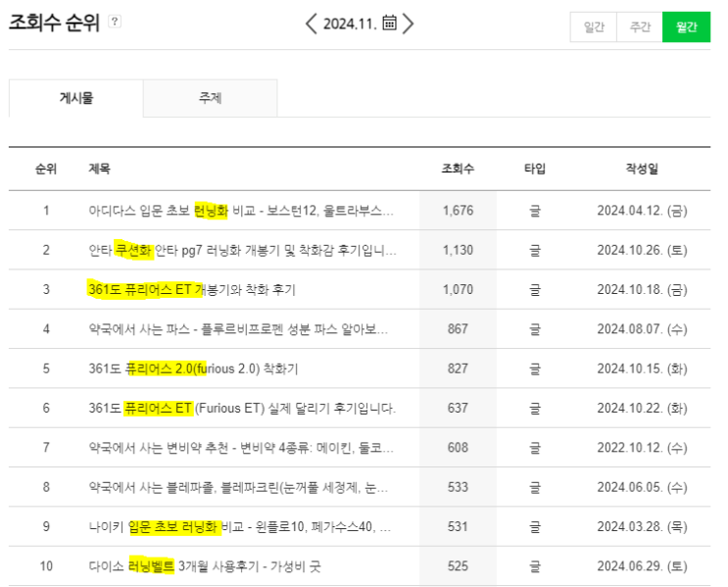Select the 월간 period button

coord(686,26)
